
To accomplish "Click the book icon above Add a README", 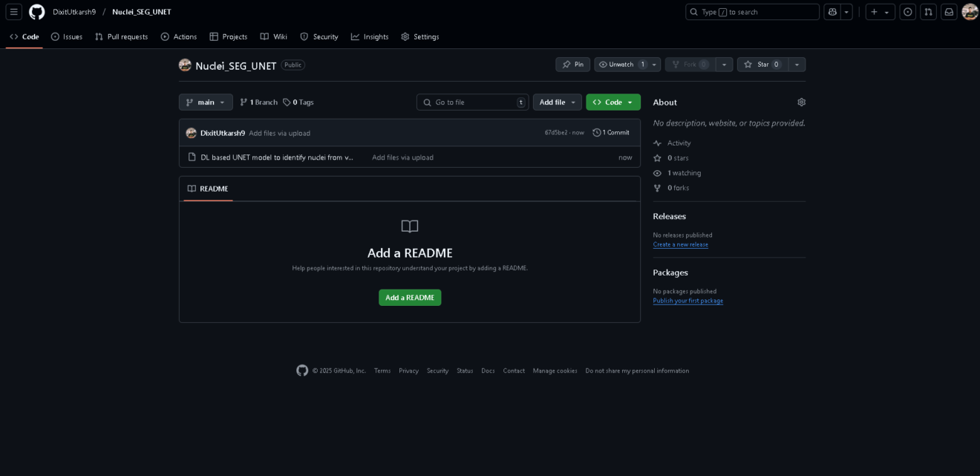I will [x=410, y=226].
